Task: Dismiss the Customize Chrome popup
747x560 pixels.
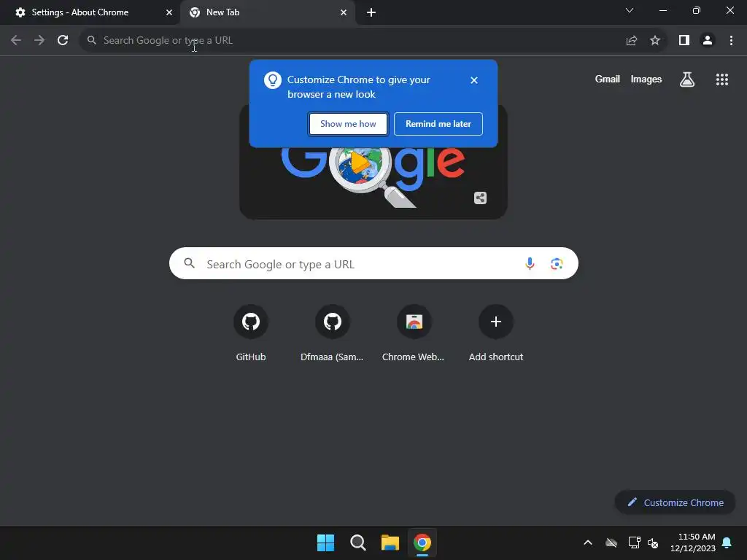Action: tap(474, 80)
